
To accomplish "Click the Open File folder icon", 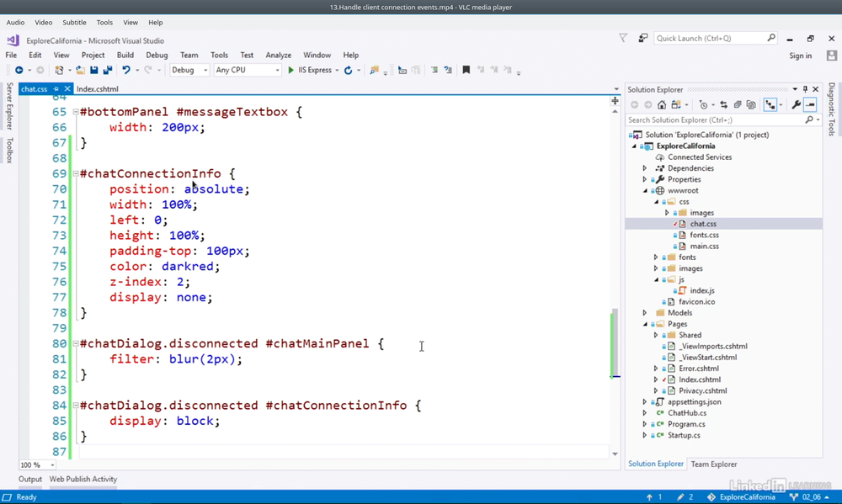I will [80, 71].
